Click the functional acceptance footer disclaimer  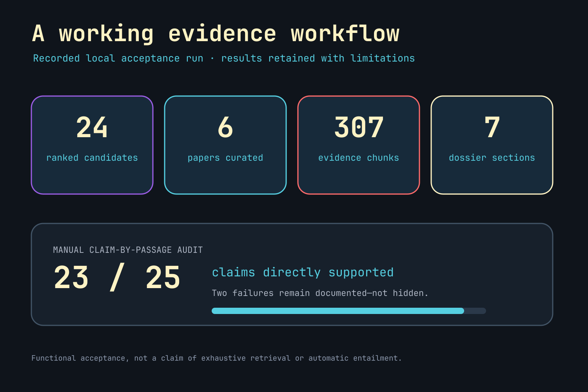[x=216, y=358]
